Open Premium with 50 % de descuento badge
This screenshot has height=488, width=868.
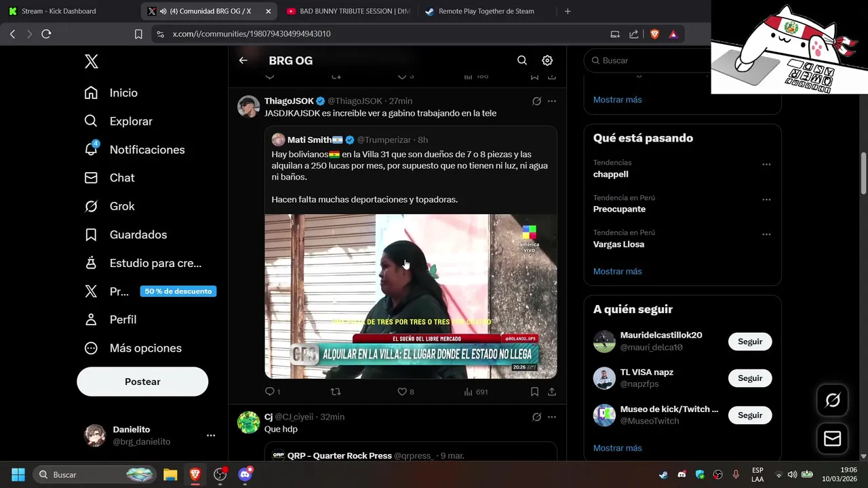point(149,291)
